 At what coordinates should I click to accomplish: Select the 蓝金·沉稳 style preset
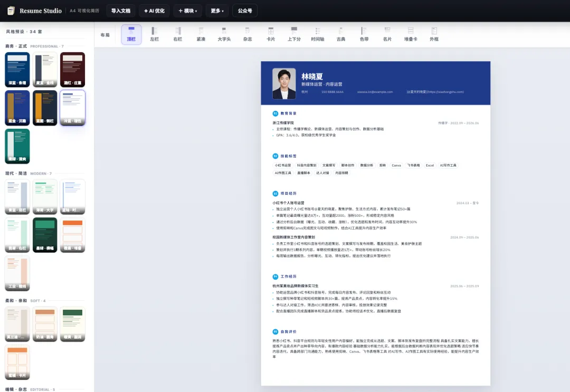[17, 108]
